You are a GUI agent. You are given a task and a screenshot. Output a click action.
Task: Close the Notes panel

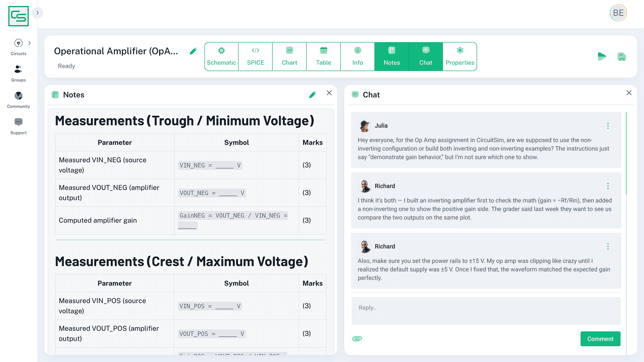tap(329, 93)
